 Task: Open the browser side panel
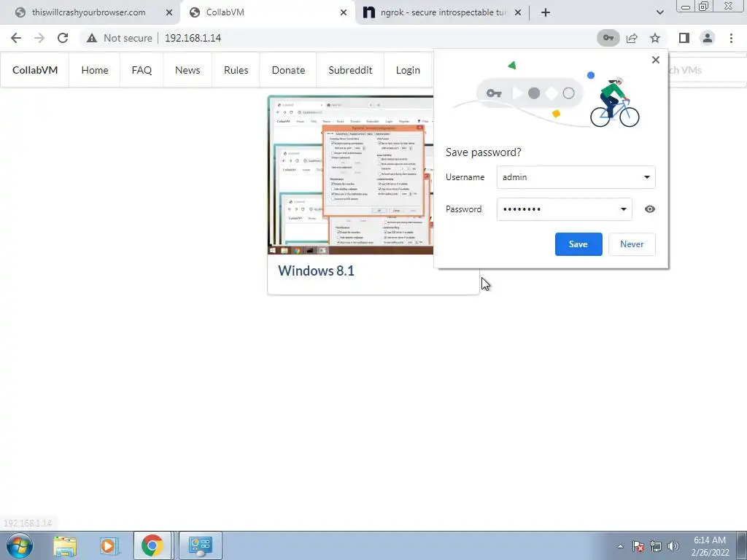click(684, 38)
